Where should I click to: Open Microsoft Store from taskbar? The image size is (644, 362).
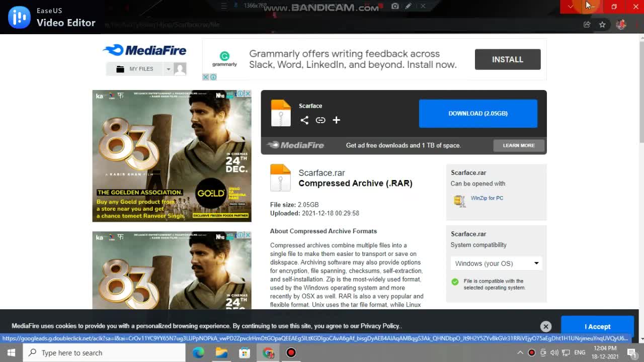[x=245, y=352]
